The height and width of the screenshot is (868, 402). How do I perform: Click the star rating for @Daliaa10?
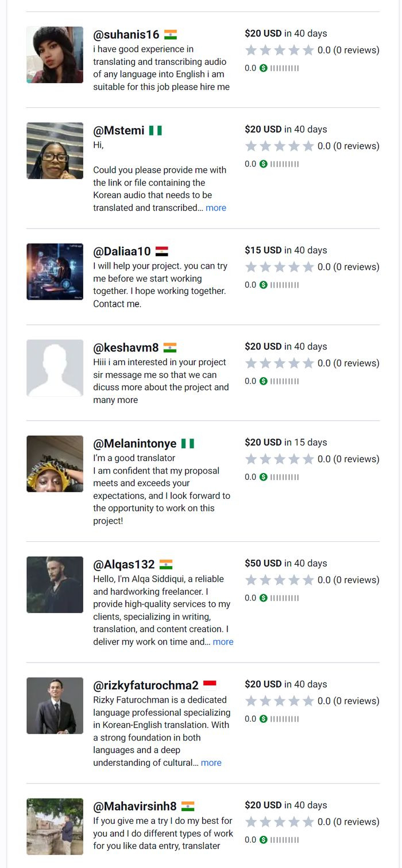(x=280, y=267)
